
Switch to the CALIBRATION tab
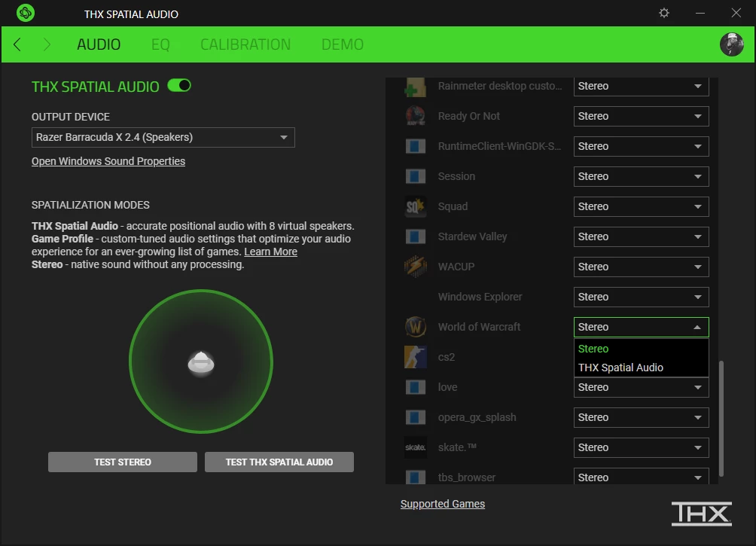pos(245,44)
